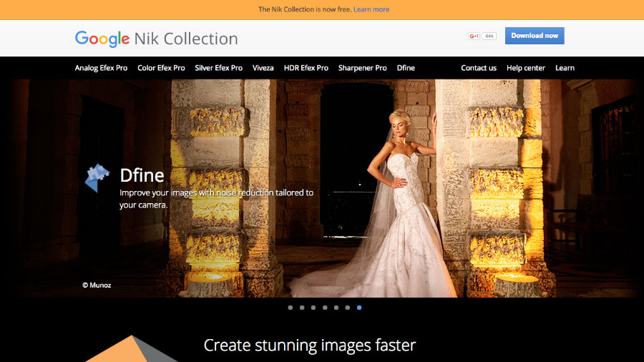Go to sixth carousel slide dot

[x=348, y=308]
